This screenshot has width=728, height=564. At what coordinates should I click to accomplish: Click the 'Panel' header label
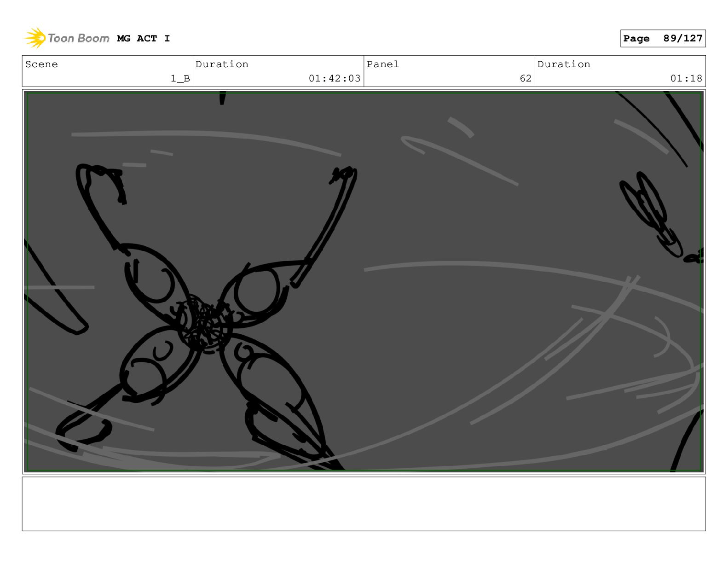tap(383, 64)
